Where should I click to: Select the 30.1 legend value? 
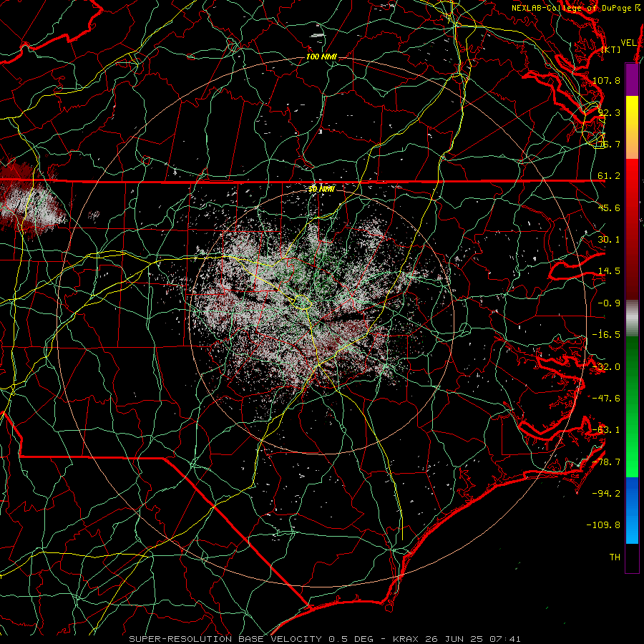609,240
